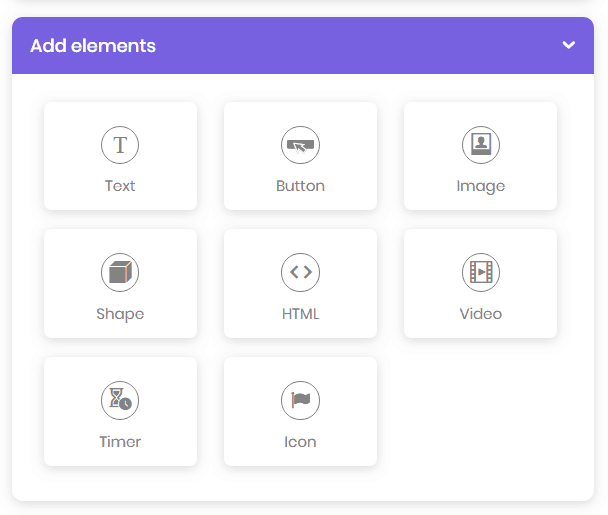Click the Button label

point(300,186)
